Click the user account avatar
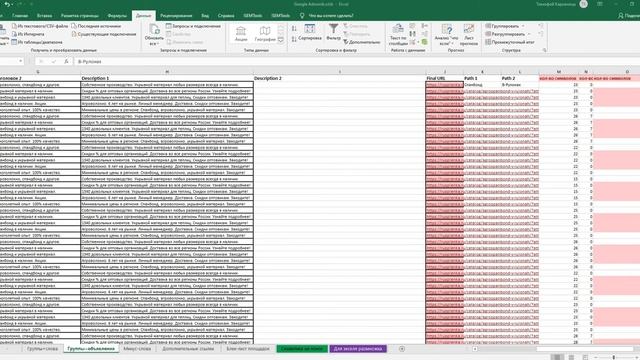Screen dimensions: 640x360 click(x=584, y=4)
